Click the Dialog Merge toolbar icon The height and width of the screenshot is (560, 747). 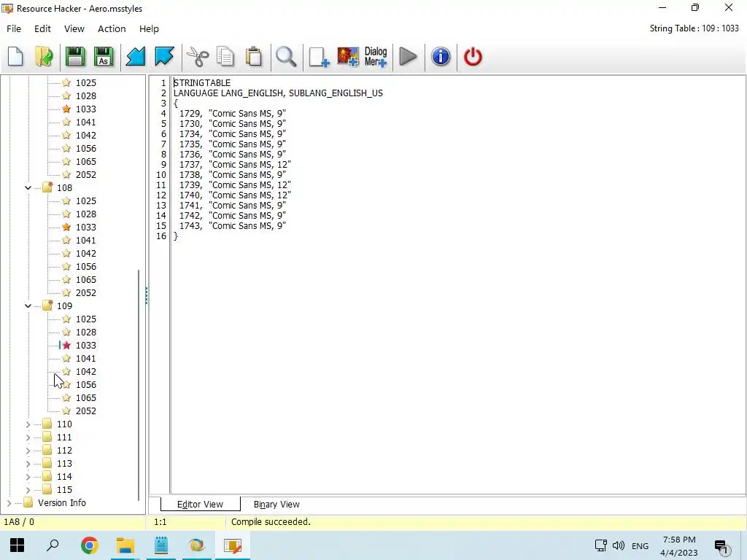coord(376,57)
